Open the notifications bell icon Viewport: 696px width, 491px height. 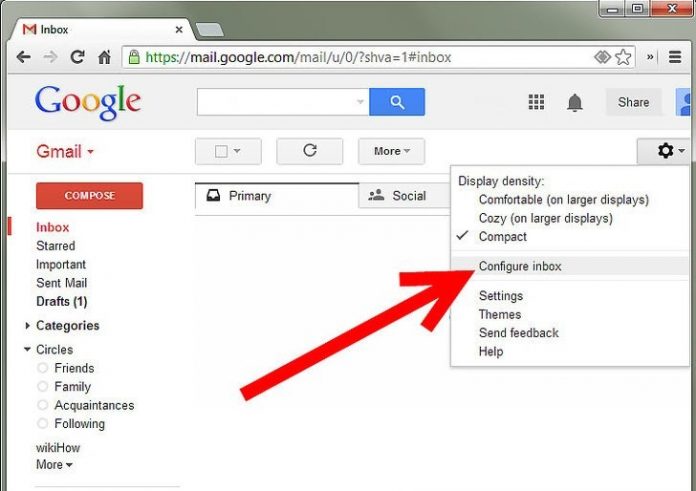(575, 103)
